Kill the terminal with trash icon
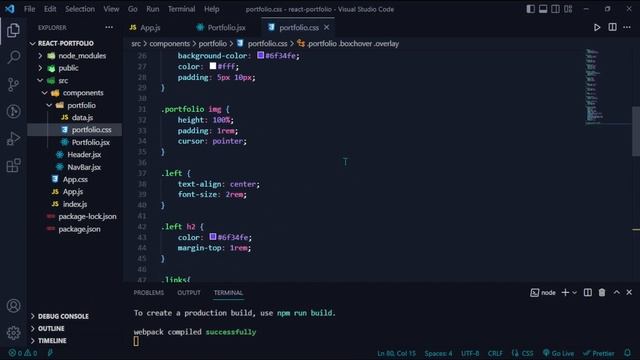 602,292
